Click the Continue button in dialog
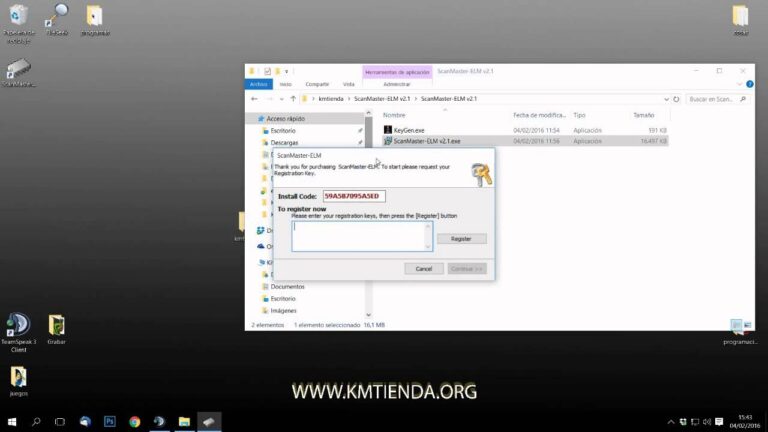The image size is (768, 432). (x=467, y=268)
